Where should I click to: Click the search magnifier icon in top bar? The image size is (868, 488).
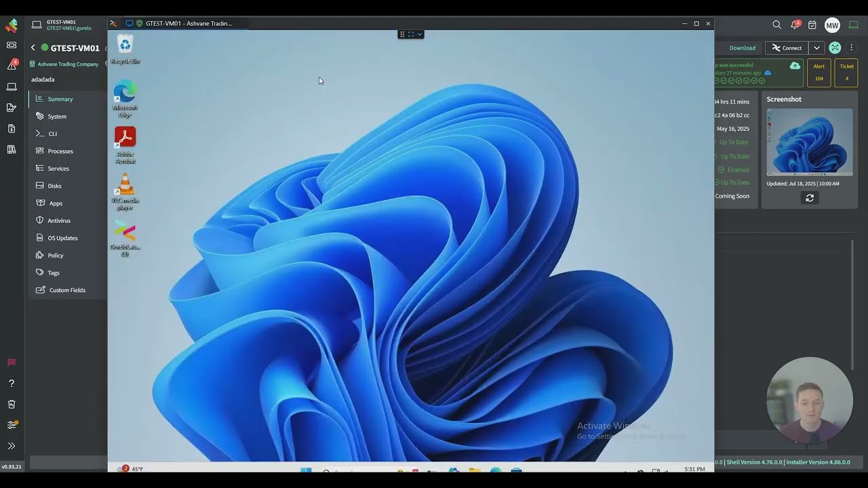(x=776, y=25)
